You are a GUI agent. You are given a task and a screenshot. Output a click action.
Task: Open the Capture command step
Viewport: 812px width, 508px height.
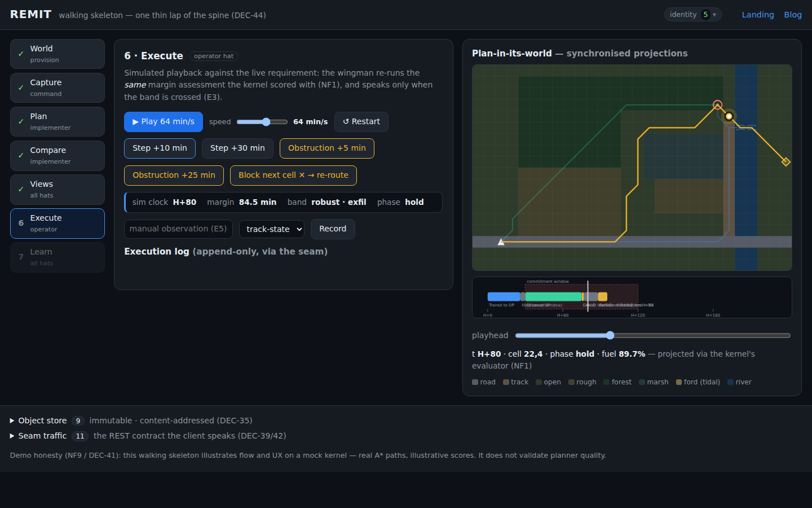point(58,88)
